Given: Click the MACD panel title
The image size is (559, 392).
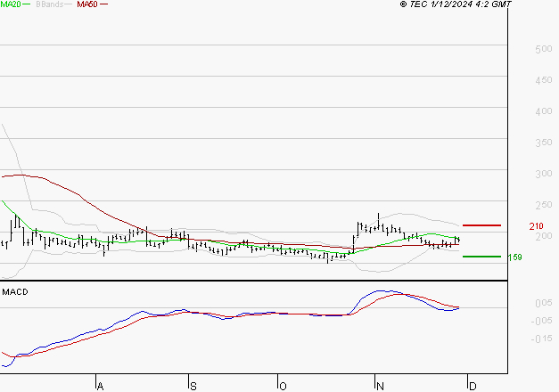Looking at the screenshot, I should coord(15,291).
